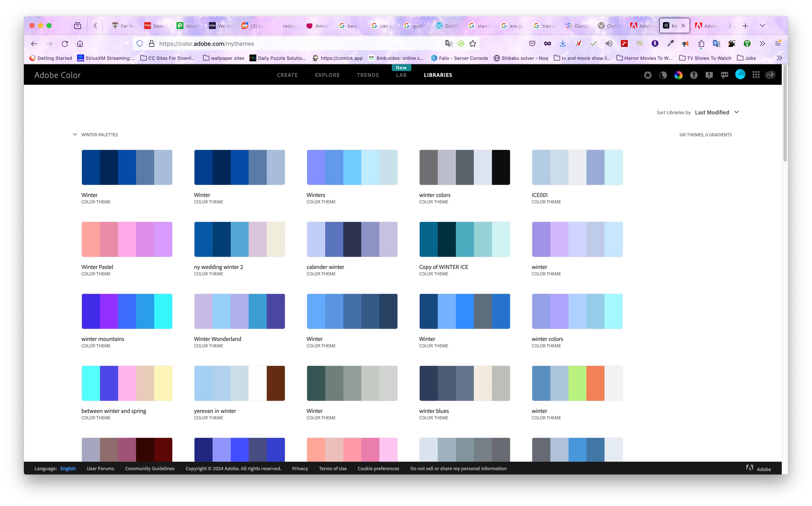The image size is (812, 506).
Task: Open the Adobe apps grid icon
Action: point(756,75)
